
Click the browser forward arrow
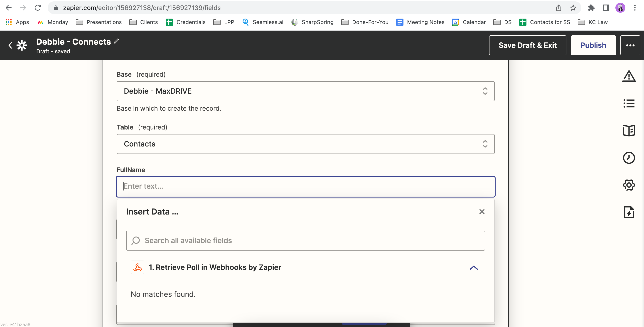[x=23, y=8]
